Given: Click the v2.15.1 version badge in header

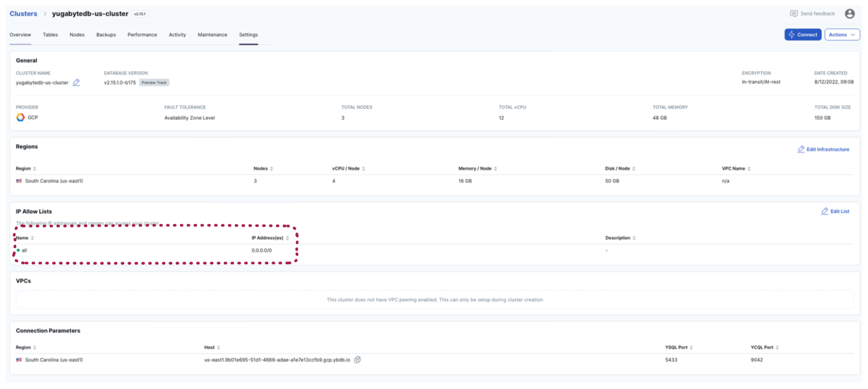Looking at the screenshot, I should coord(140,14).
